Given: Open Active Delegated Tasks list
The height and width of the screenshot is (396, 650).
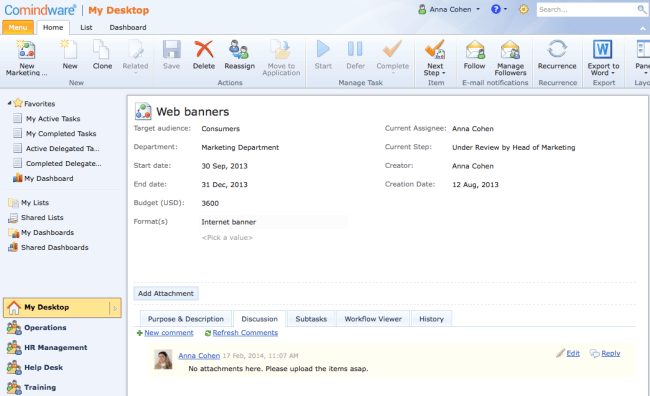Looking at the screenshot, I should (56, 148).
